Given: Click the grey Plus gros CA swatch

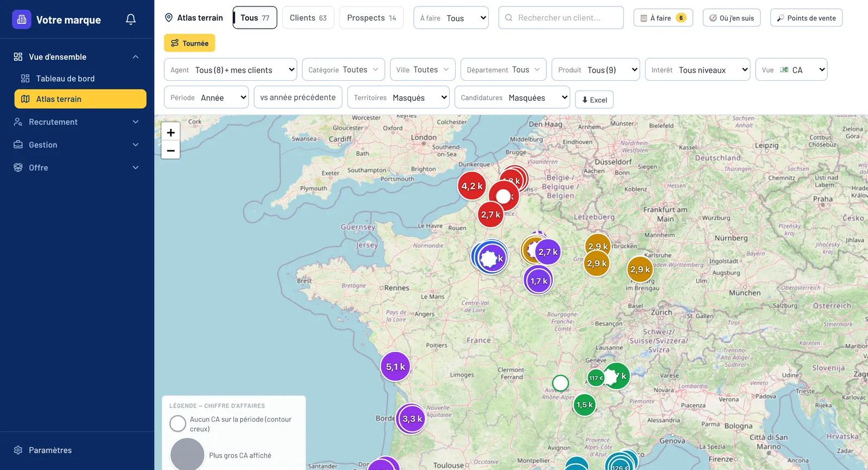Looking at the screenshot, I should click(x=187, y=454).
